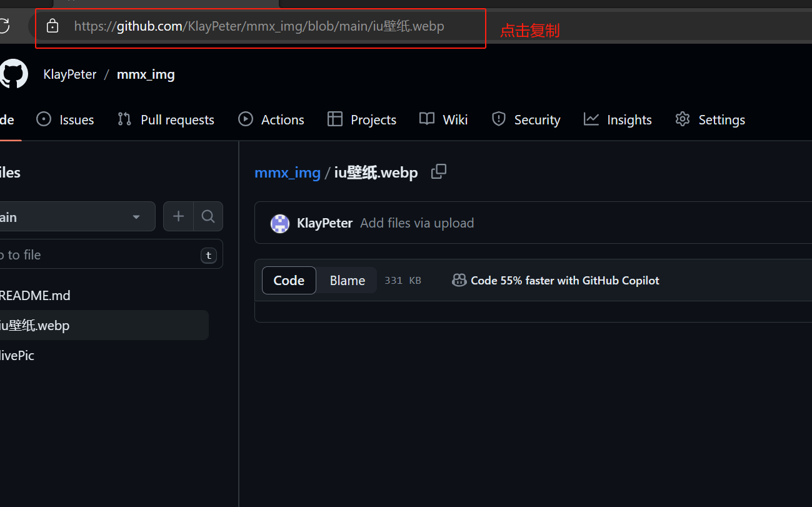
Task: Select the Code view button
Action: point(289,280)
